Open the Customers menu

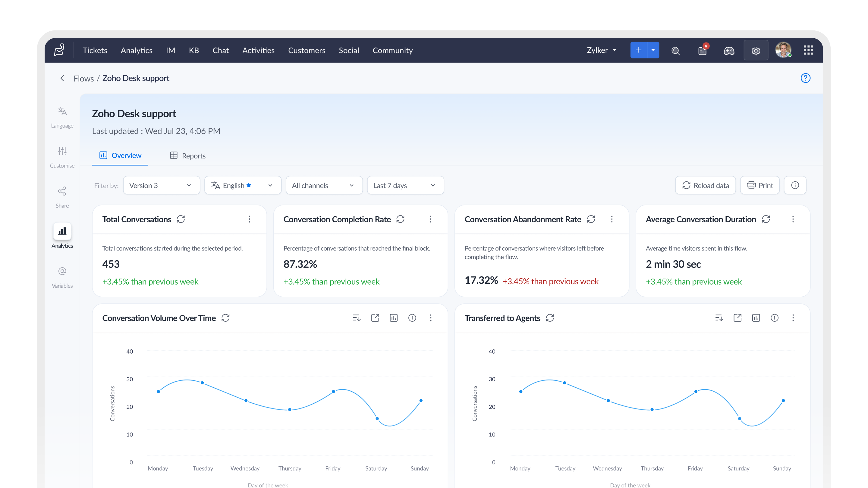point(307,50)
